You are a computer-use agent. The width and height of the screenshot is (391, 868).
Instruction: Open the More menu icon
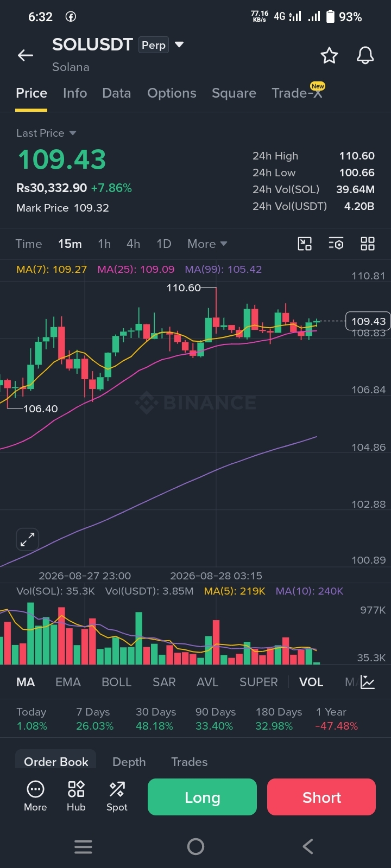35,796
